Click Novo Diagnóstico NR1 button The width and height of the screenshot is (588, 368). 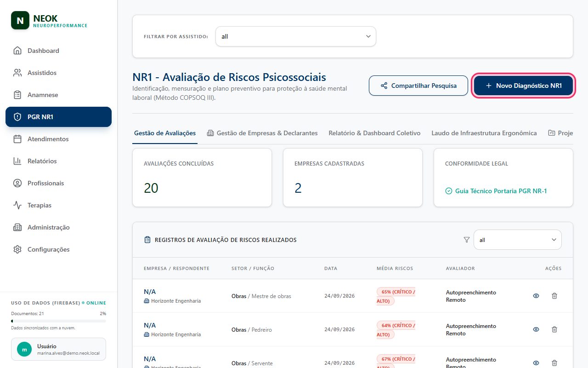pyautogui.click(x=524, y=86)
